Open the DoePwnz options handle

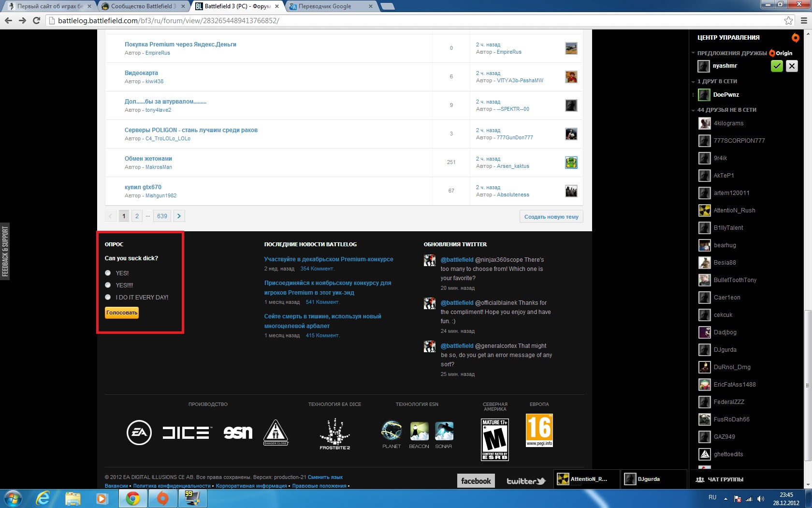(x=693, y=95)
